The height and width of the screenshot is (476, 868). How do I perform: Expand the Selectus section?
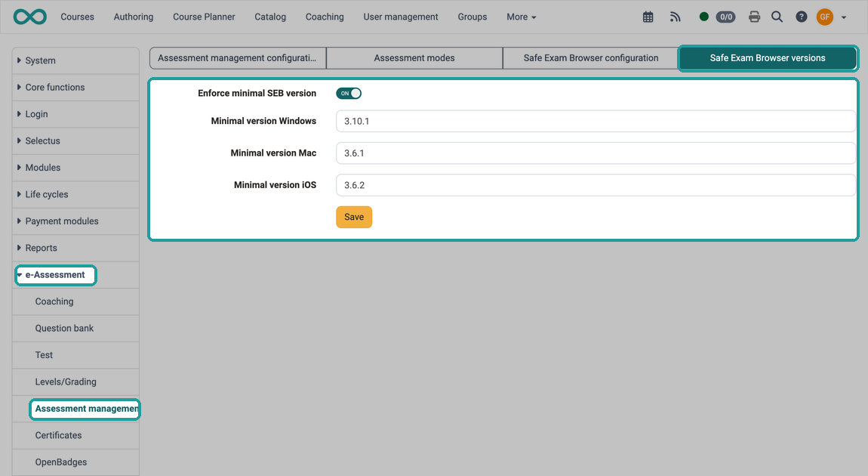coord(75,141)
